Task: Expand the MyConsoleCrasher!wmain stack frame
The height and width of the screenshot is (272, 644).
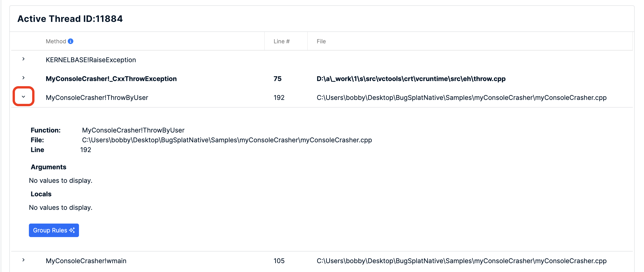Action: 24,260
